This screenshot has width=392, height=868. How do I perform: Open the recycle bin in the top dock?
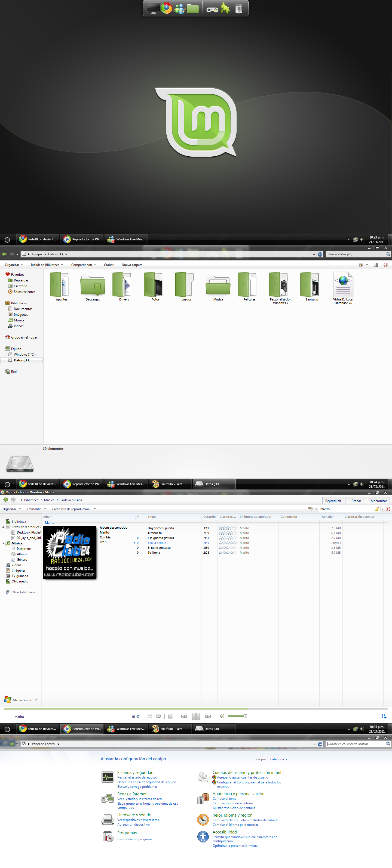[238, 8]
